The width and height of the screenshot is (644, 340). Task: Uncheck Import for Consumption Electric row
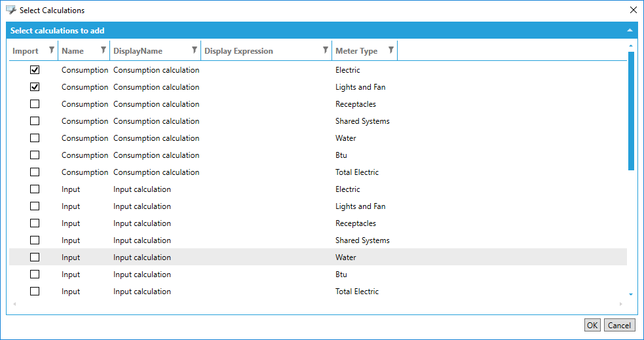pos(35,70)
